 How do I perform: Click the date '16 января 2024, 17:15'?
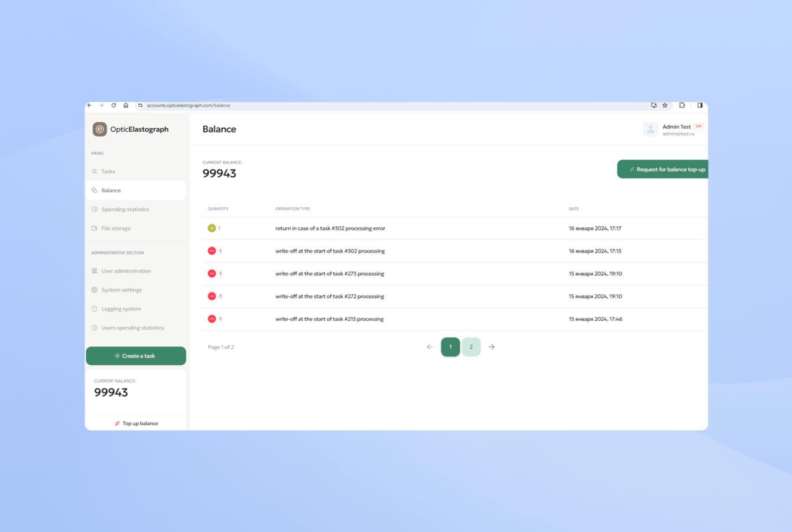(595, 251)
